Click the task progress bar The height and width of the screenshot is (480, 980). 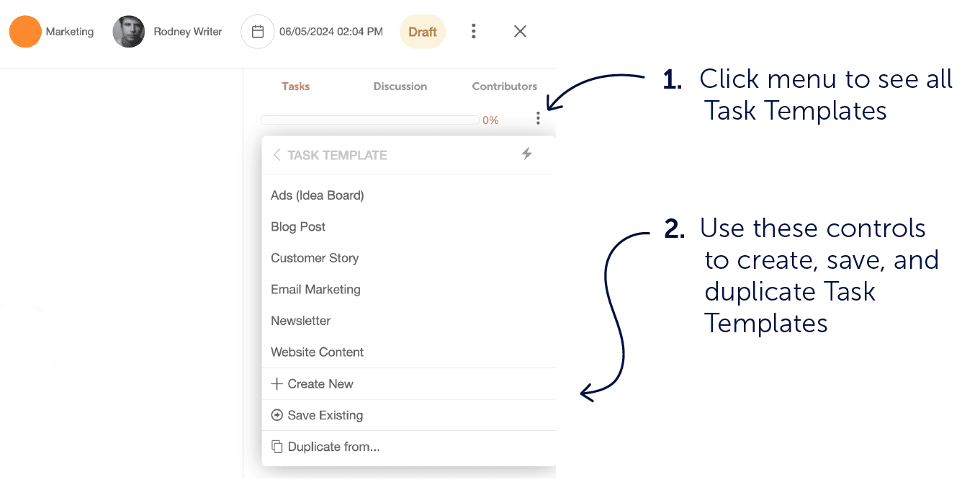[x=369, y=120]
